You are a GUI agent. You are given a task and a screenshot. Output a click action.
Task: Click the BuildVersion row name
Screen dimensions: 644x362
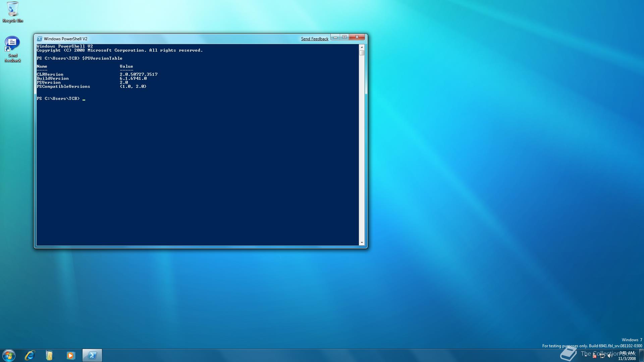pyautogui.click(x=53, y=78)
